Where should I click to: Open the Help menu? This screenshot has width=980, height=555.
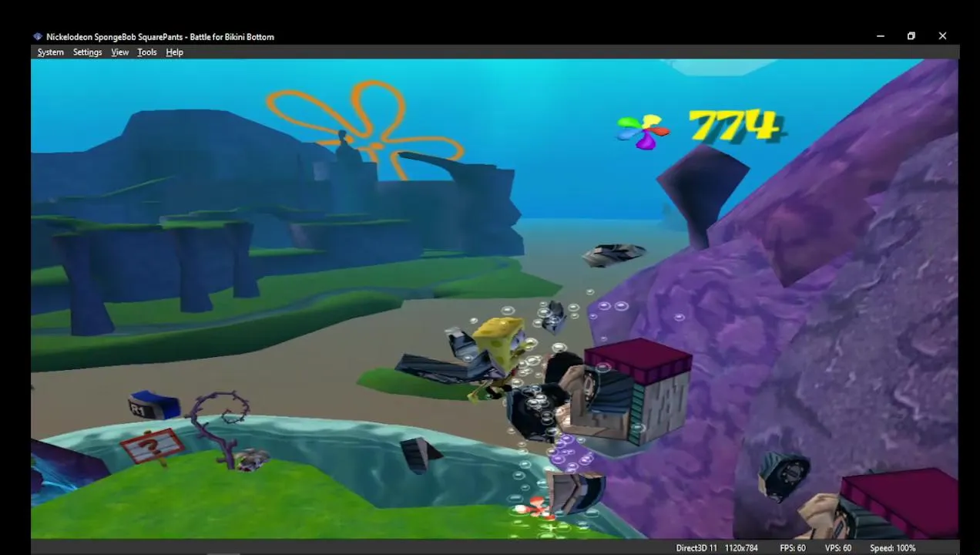click(174, 52)
